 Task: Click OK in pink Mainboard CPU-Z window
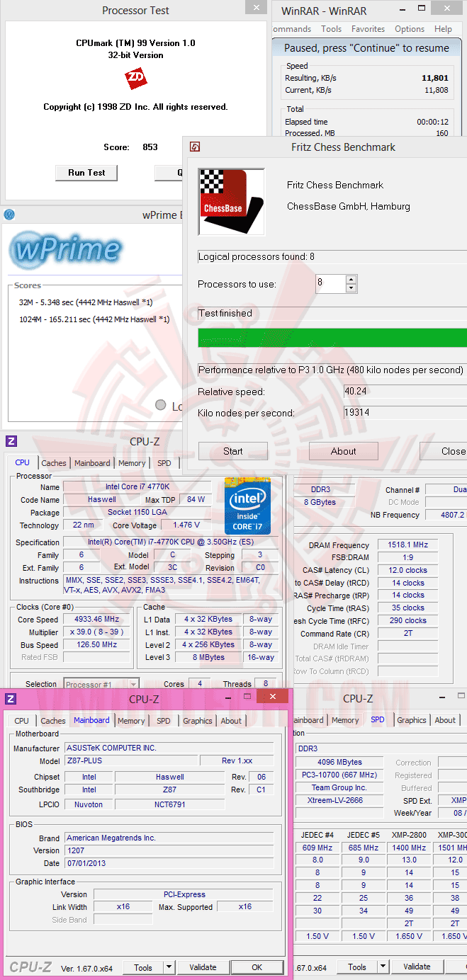[x=257, y=967]
